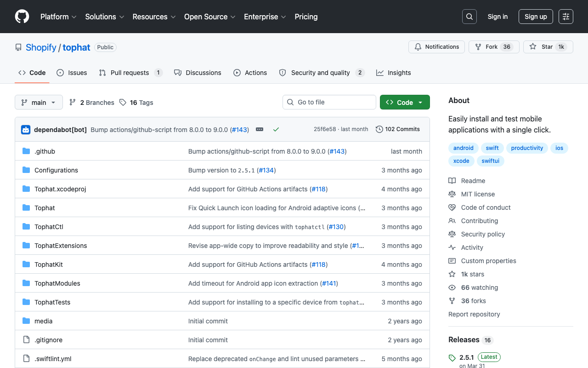The image size is (588, 368).
Task: Open commit hash 25f6e58
Action: click(x=325, y=129)
